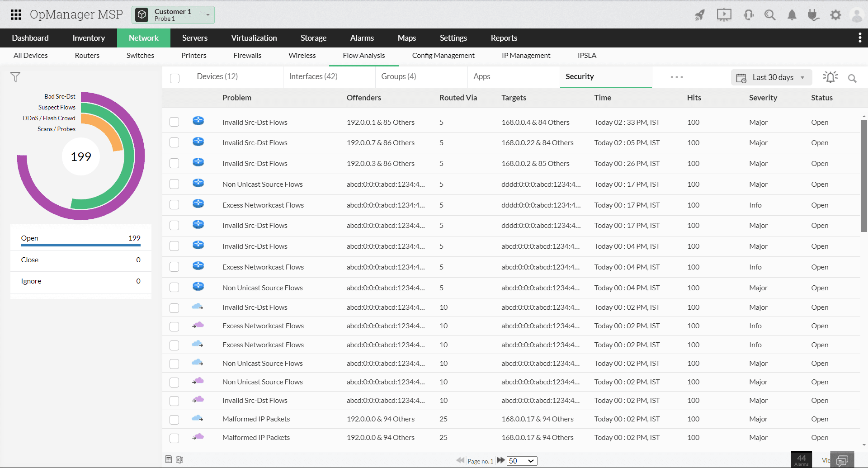868x468 pixels.
Task: Open the alert bell icon beside date range
Action: click(830, 77)
